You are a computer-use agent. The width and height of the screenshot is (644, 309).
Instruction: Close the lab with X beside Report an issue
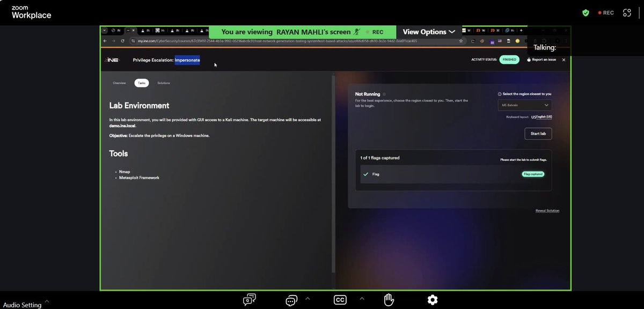pos(563,60)
